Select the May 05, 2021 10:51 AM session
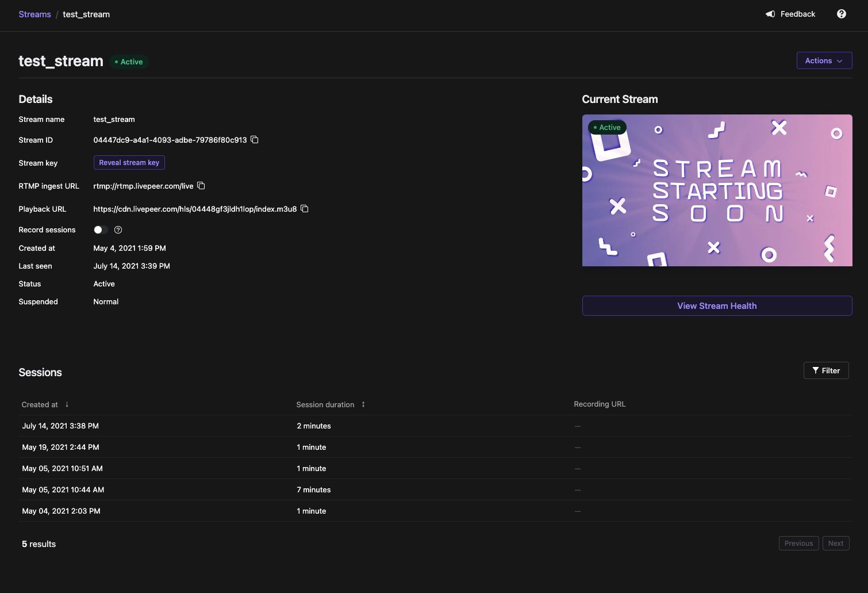This screenshot has height=593, width=868. coord(435,468)
